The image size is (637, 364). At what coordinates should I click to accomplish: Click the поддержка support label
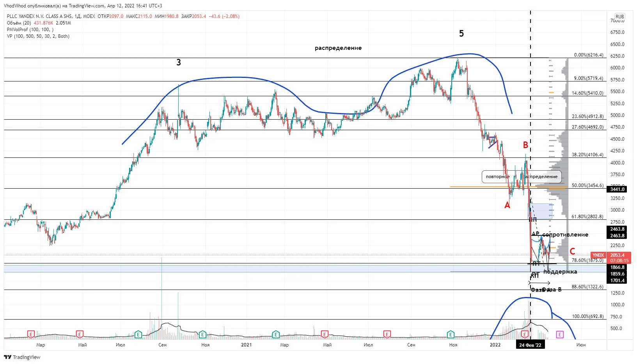coord(560,272)
